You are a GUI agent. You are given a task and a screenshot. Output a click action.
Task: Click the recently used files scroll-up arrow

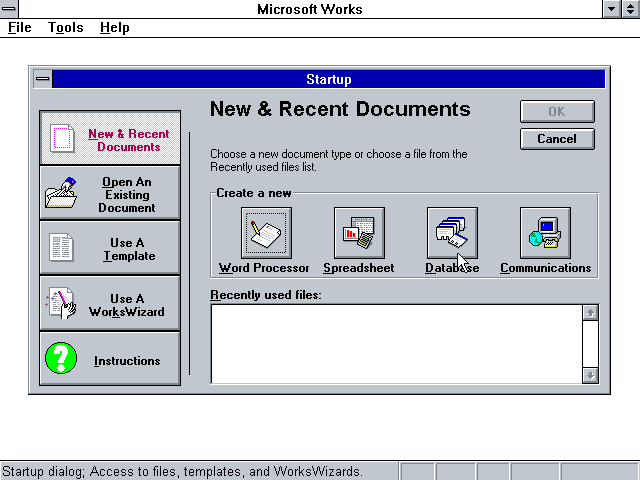(x=591, y=313)
